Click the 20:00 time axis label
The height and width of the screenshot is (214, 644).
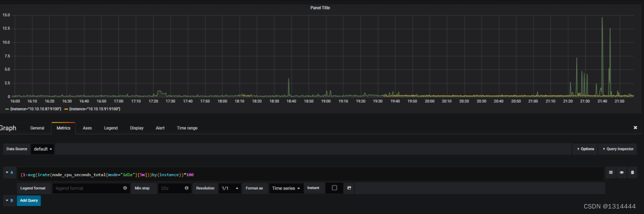pyautogui.click(x=430, y=101)
